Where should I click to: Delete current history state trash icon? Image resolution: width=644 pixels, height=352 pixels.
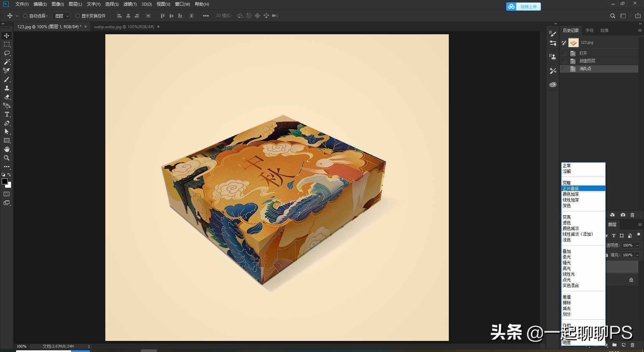point(633,215)
